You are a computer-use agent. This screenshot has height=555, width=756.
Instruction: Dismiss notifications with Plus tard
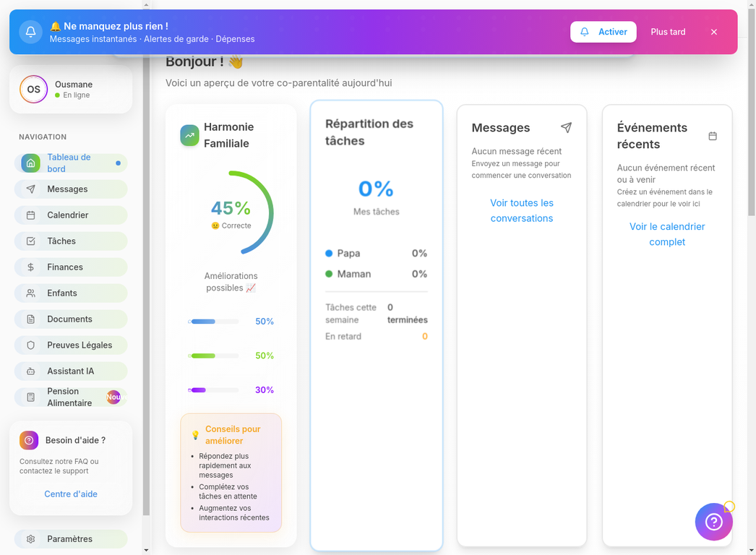click(667, 32)
